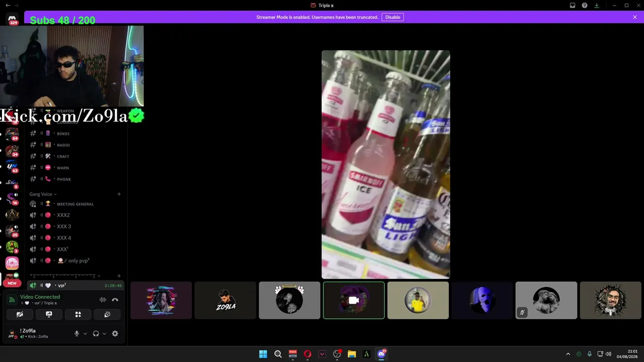Open Discord direct messages home icon
The height and width of the screenshot is (362, 644).
[13, 19]
